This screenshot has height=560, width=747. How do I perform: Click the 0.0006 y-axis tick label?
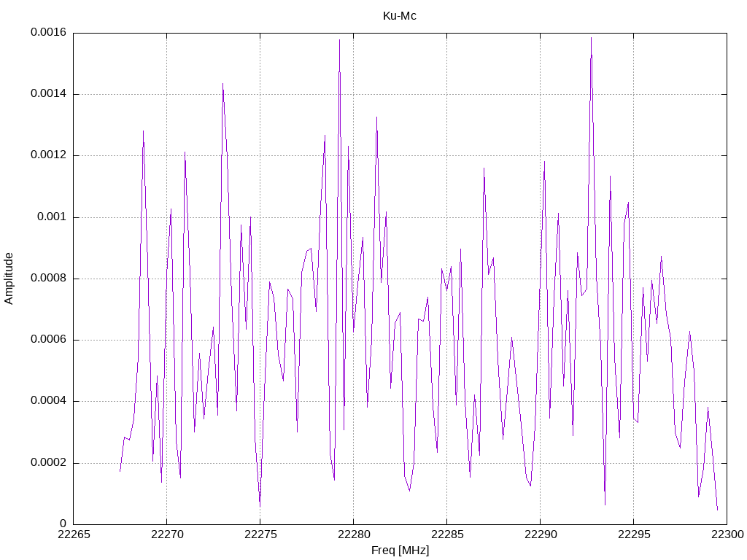pyautogui.click(x=49, y=340)
